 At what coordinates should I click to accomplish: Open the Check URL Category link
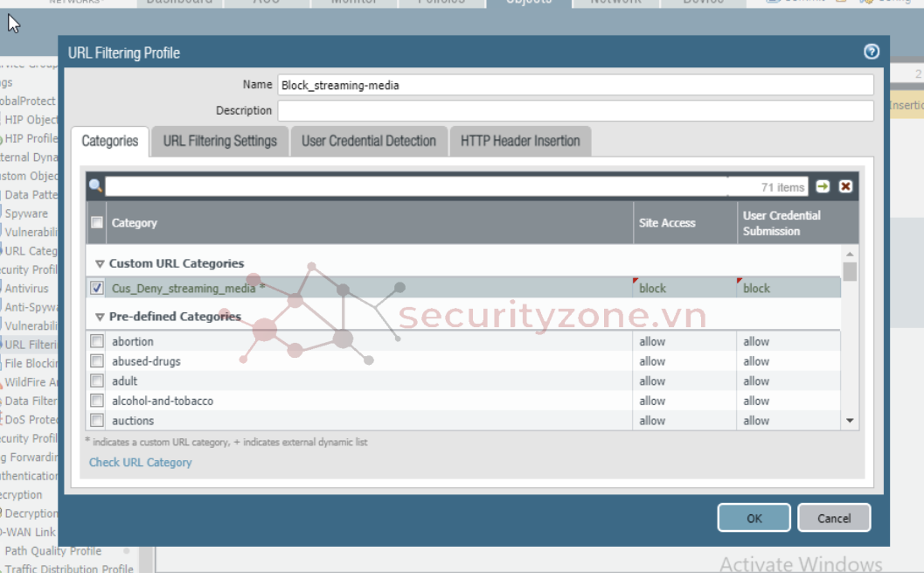pos(140,462)
